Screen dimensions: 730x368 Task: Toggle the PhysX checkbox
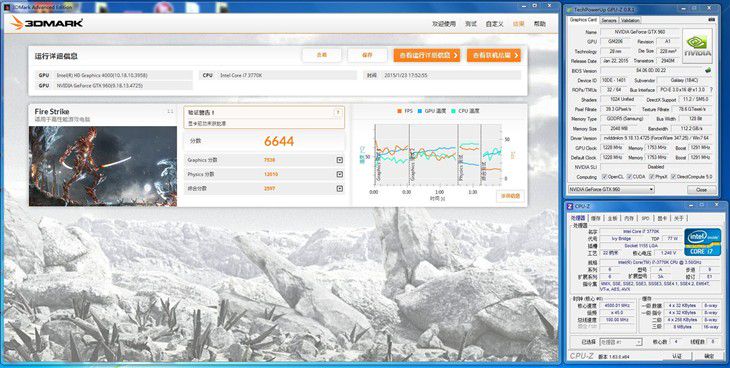pos(651,177)
